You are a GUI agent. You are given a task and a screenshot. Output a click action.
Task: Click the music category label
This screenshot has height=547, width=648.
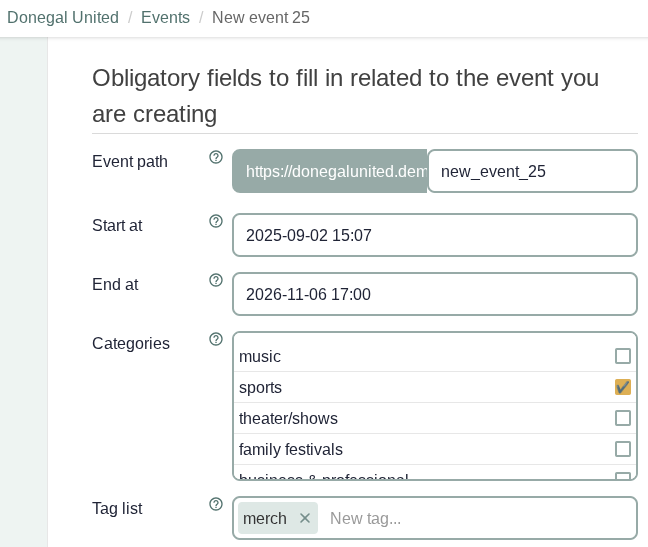point(260,356)
